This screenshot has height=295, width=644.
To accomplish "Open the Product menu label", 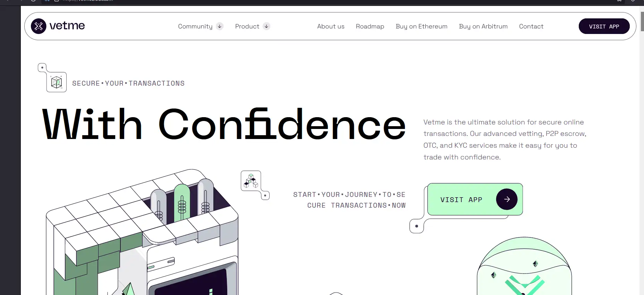I will tap(247, 26).
